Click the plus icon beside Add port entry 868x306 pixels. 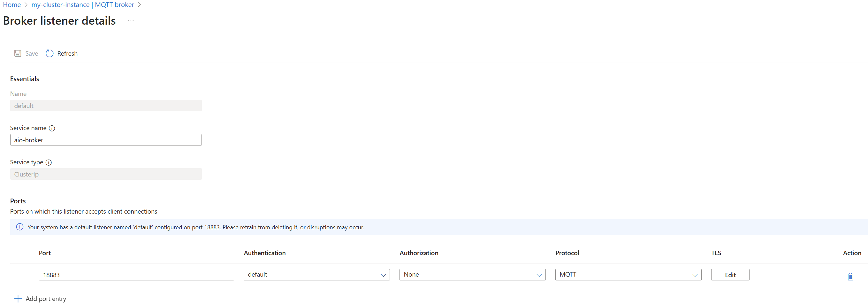pos(18,298)
